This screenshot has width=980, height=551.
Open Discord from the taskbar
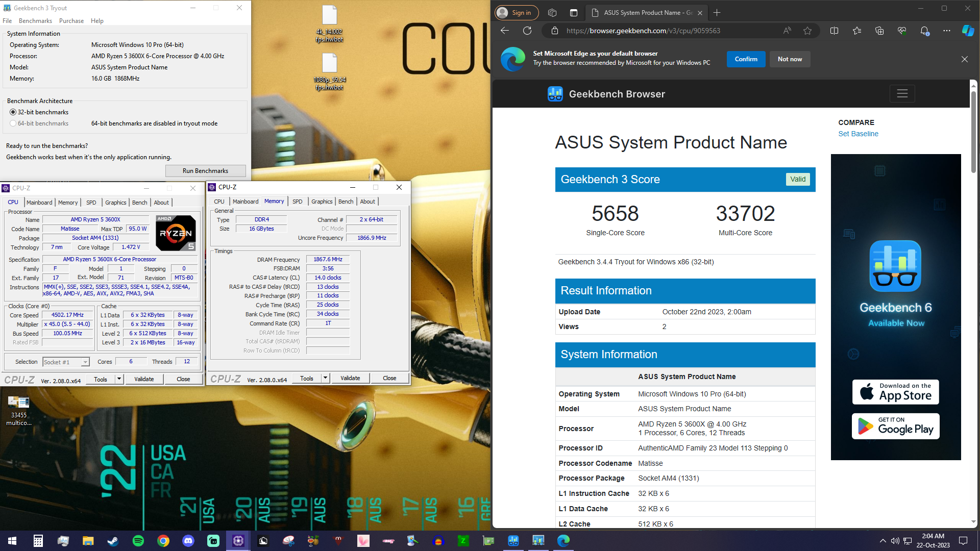click(188, 541)
